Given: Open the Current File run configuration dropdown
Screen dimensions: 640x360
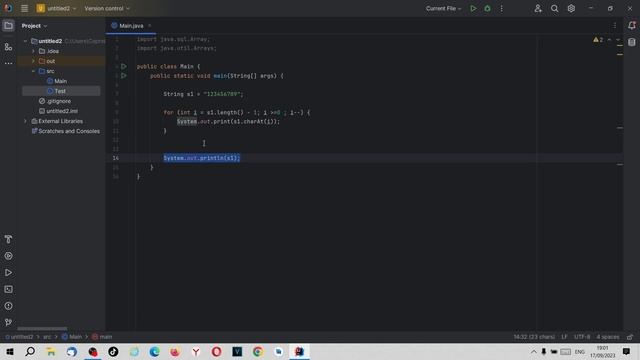Looking at the screenshot, I should [444, 8].
